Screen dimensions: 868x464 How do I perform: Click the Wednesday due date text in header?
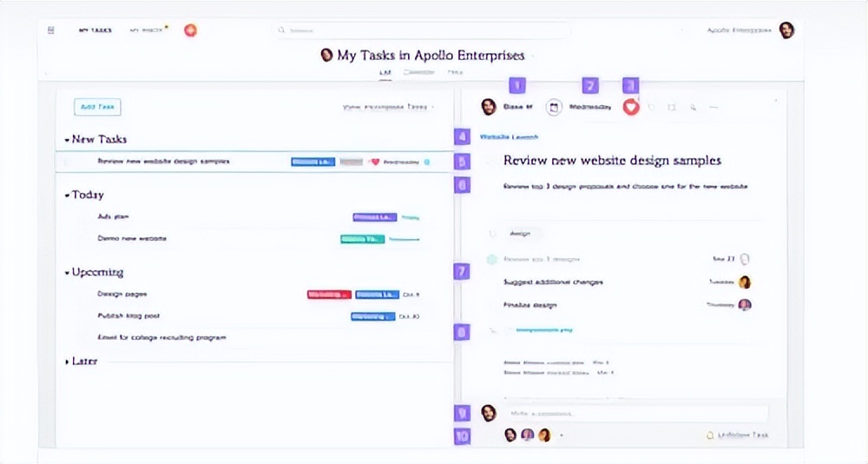click(x=590, y=107)
